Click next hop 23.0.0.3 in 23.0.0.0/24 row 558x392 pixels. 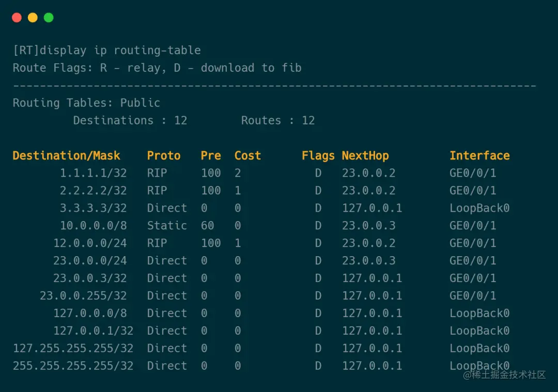pyautogui.click(x=369, y=260)
